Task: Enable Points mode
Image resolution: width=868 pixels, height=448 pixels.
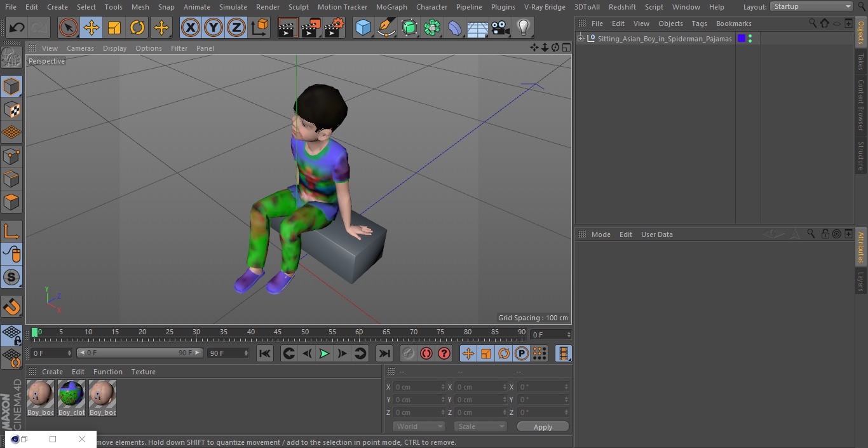Action: pyautogui.click(x=12, y=156)
